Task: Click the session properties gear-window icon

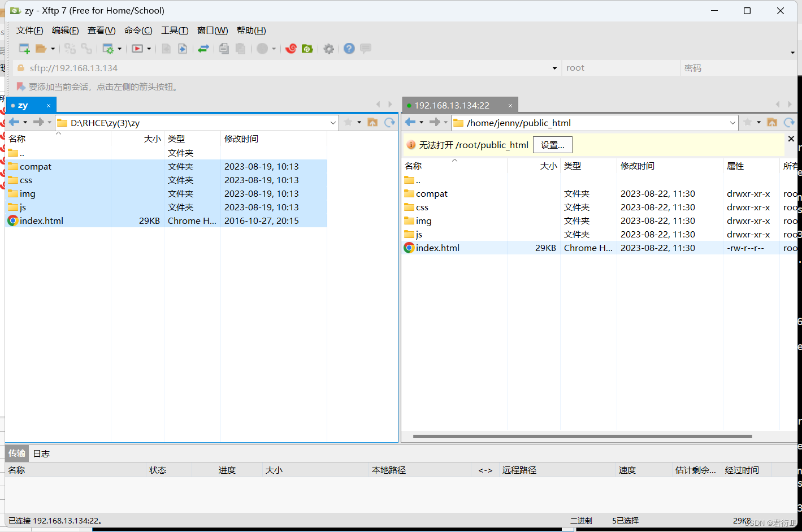Action: (107, 49)
